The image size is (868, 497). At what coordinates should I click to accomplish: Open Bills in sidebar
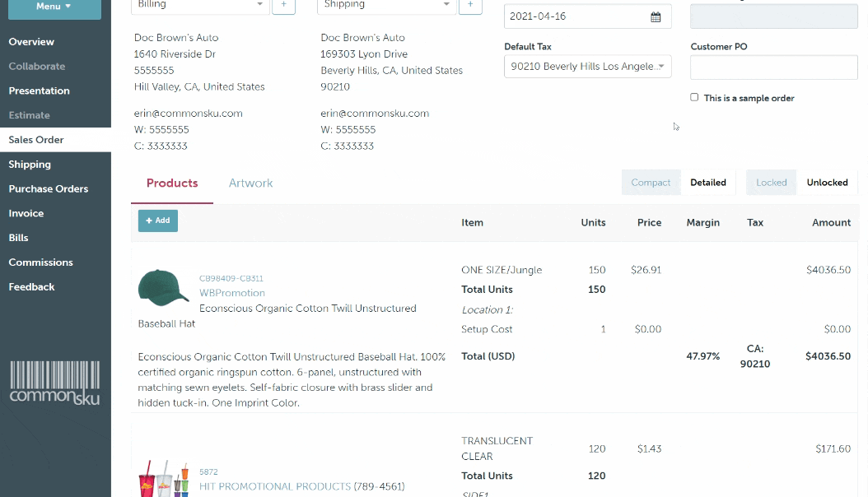click(x=18, y=238)
